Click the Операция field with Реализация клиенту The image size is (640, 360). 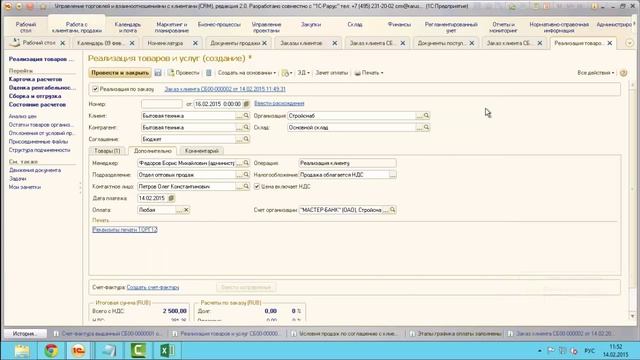[347, 163]
